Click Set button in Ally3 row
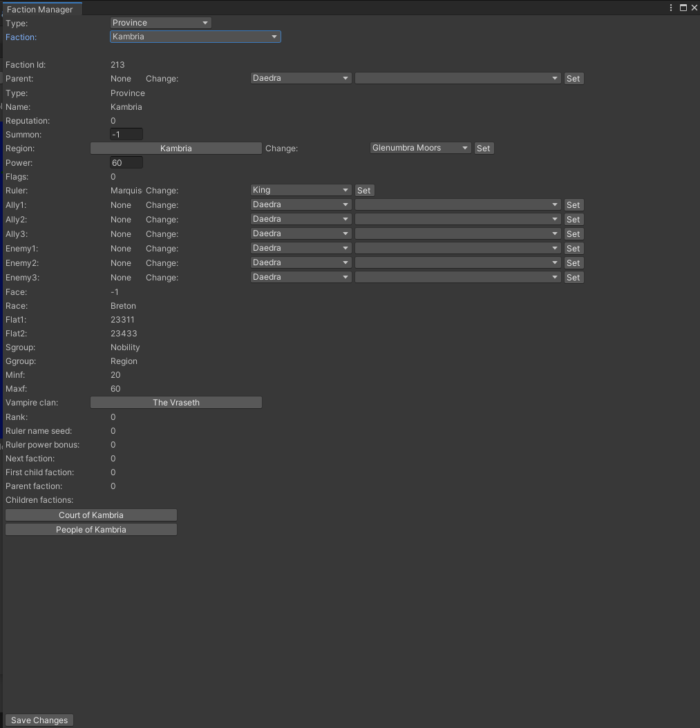 tap(573, 233)
